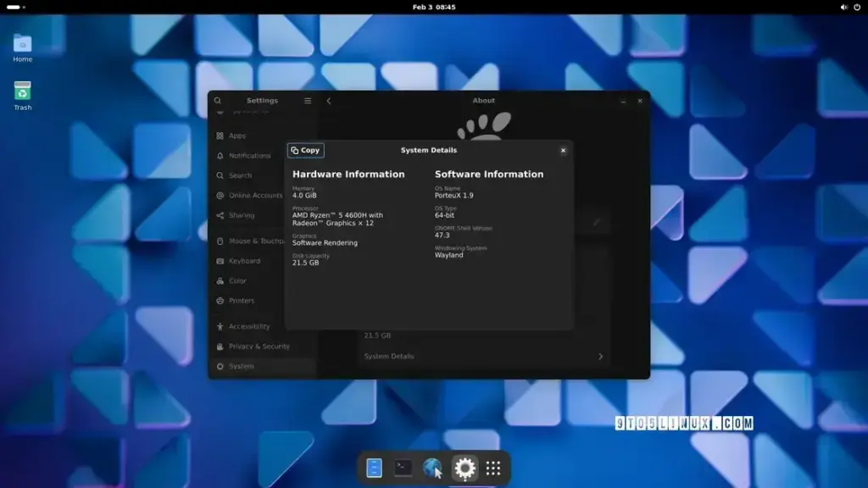Click the Apps grid icon in the sidebar
Viewport: 868px width, 488px height.
click(x=220, y=136)
